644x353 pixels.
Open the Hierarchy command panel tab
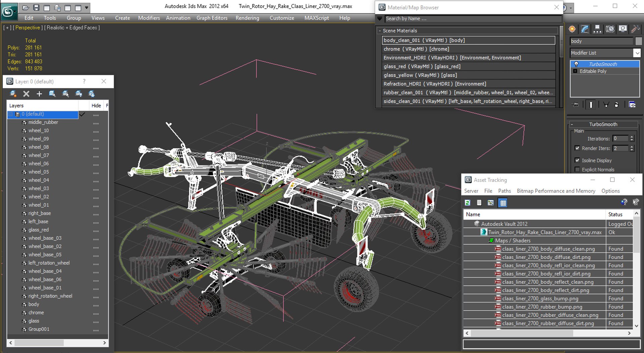597,29
